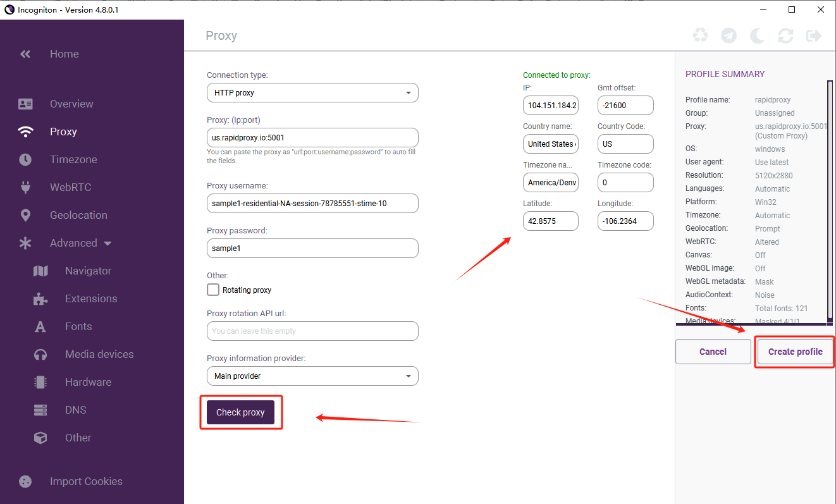Switch to the Timezone section

point(73,159)
